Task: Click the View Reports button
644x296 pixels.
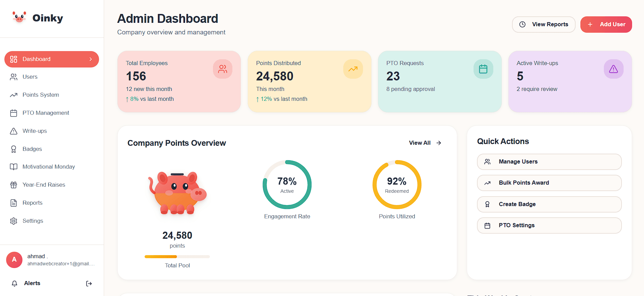Action: [x=543, y=25]
